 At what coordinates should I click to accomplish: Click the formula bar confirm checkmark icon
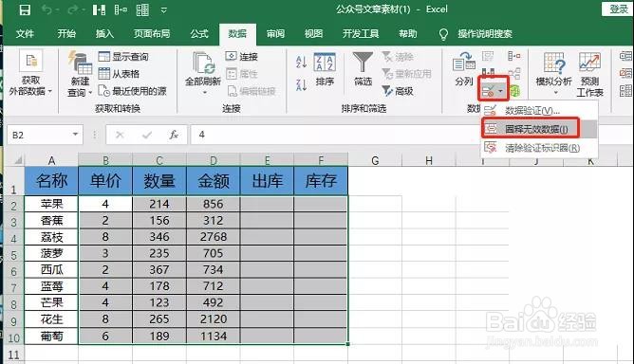pos(147,135)
